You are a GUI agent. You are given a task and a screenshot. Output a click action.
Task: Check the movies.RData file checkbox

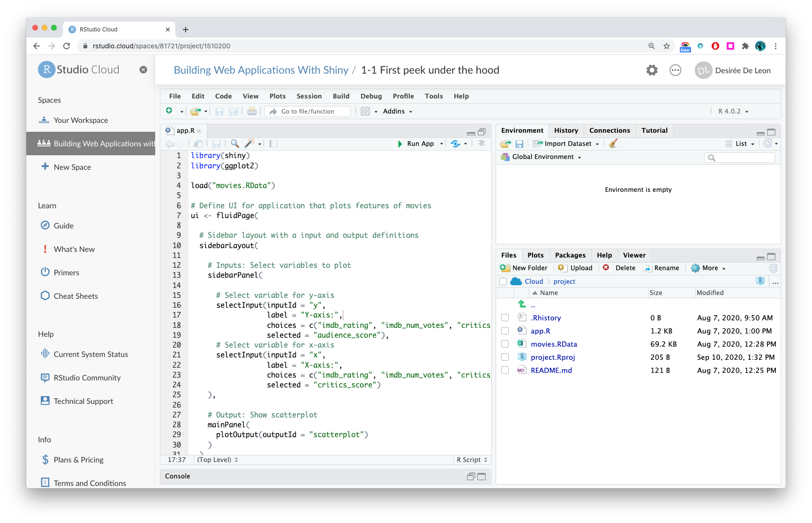505,344
